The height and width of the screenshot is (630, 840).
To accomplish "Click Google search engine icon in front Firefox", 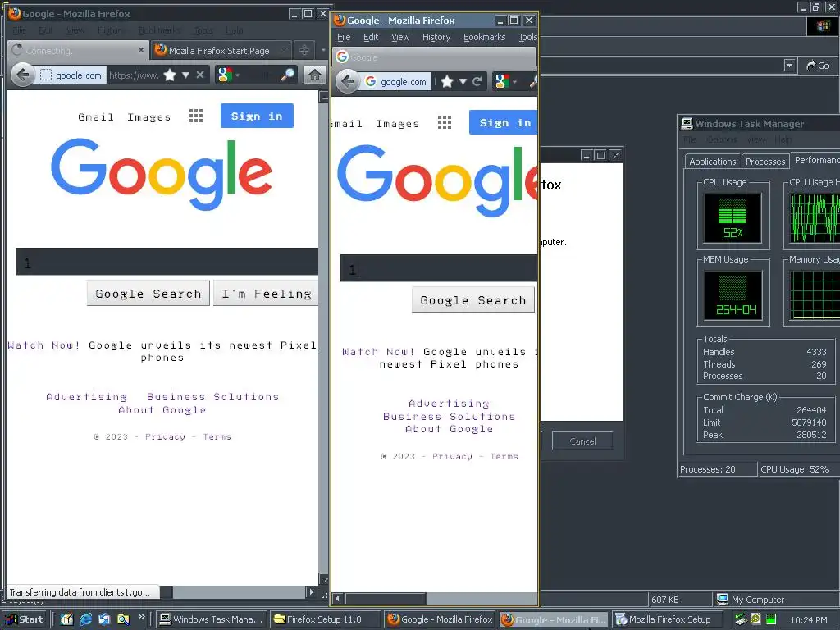I will (x=501, y=81).
